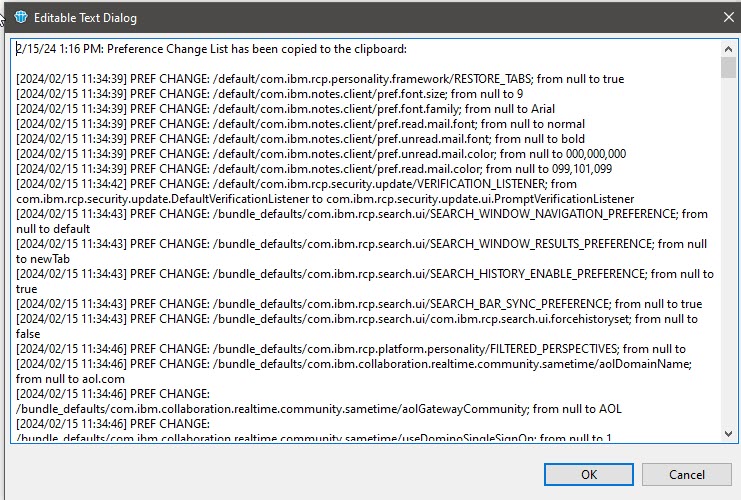Click the 'null to default' text

53,229
